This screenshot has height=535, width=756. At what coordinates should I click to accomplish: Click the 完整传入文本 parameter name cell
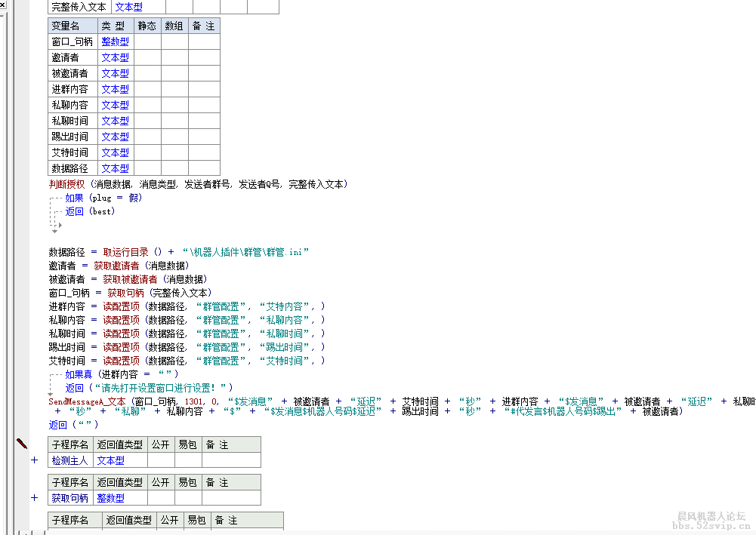79,7
